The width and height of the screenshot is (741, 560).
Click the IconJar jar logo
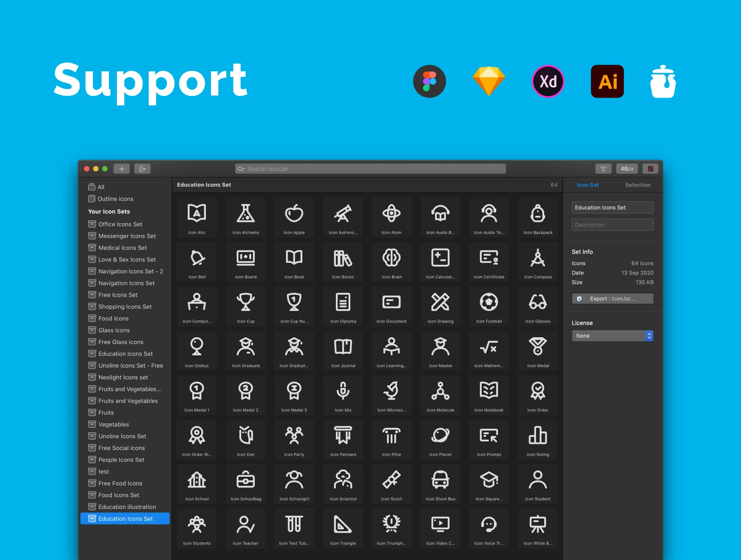663,81
